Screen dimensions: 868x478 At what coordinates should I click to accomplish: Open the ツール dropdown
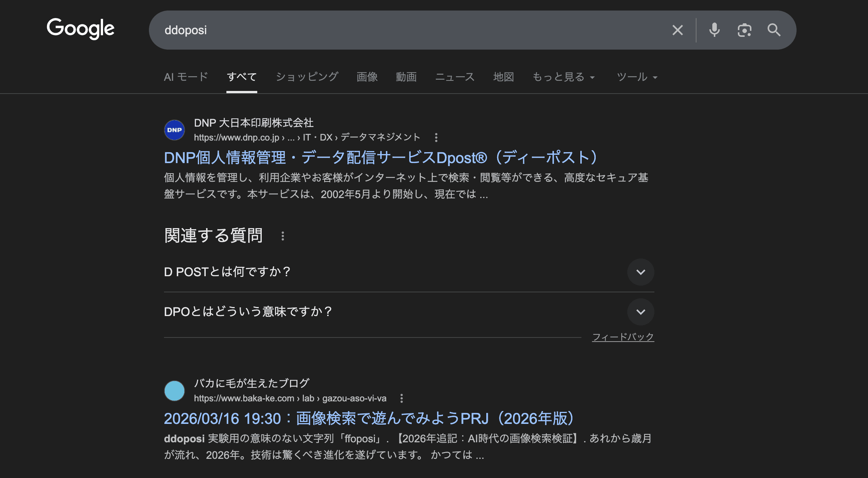637,77
